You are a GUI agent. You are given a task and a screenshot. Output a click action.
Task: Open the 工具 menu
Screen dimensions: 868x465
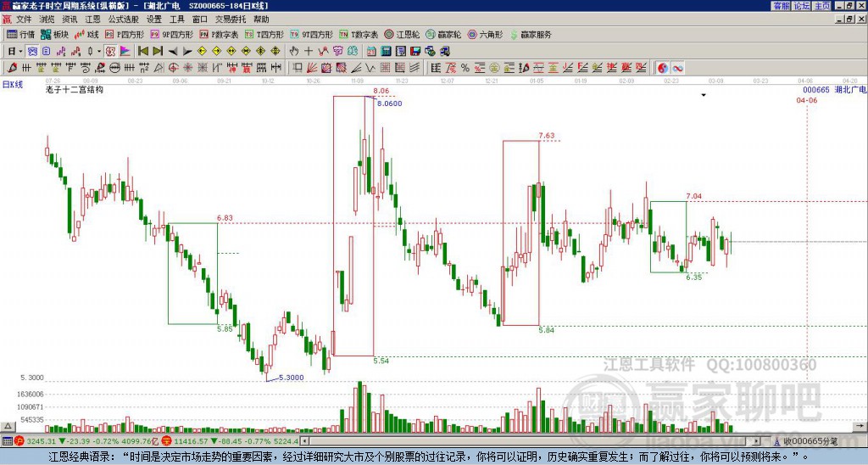tap(176, 20)
